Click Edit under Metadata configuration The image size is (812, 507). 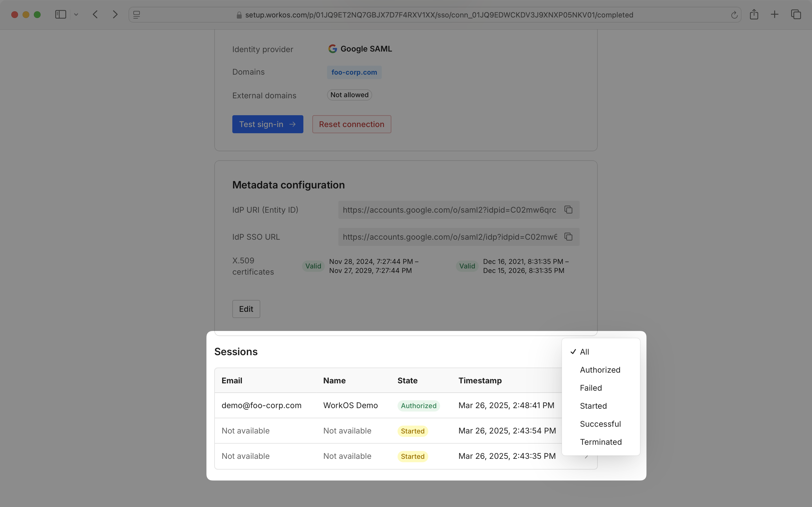246,309
